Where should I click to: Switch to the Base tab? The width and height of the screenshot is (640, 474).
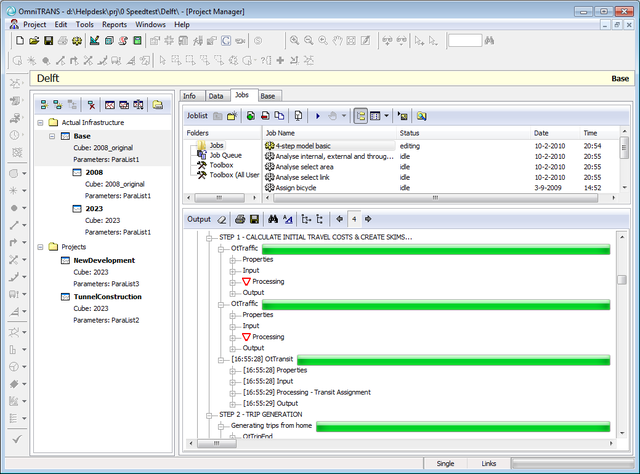point(269,96)
